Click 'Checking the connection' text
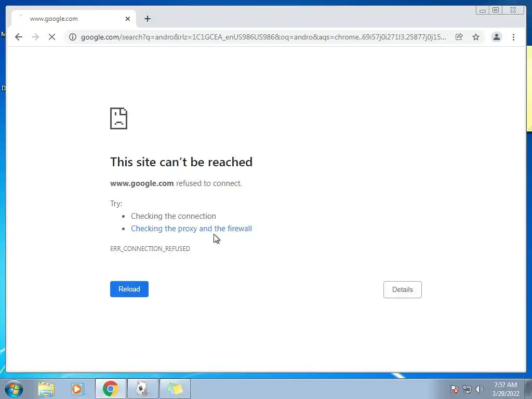The height and width of the screenshot is (399, 532). (x=174, y=216)
